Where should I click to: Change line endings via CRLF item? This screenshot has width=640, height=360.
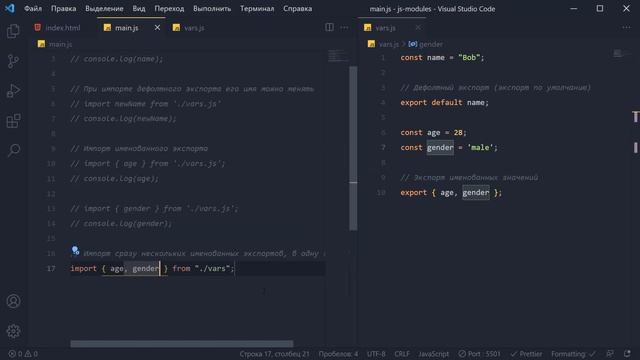(x=402, y=354)
